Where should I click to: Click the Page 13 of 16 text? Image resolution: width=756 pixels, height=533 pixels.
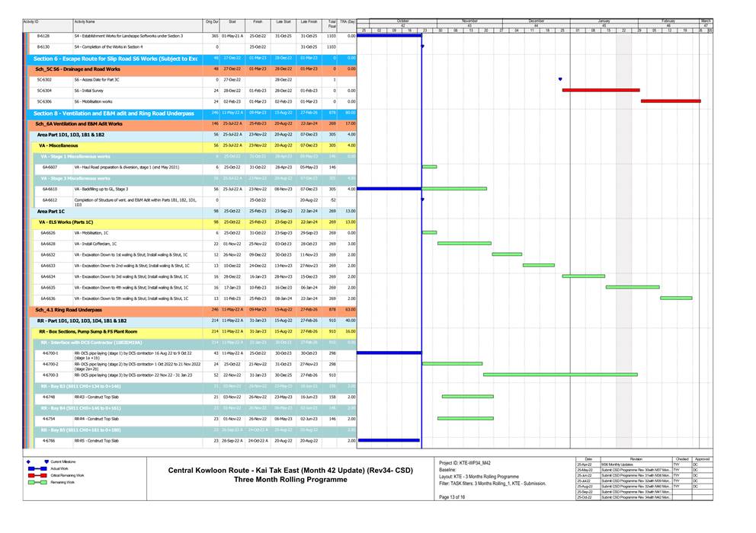click(452, 497)
